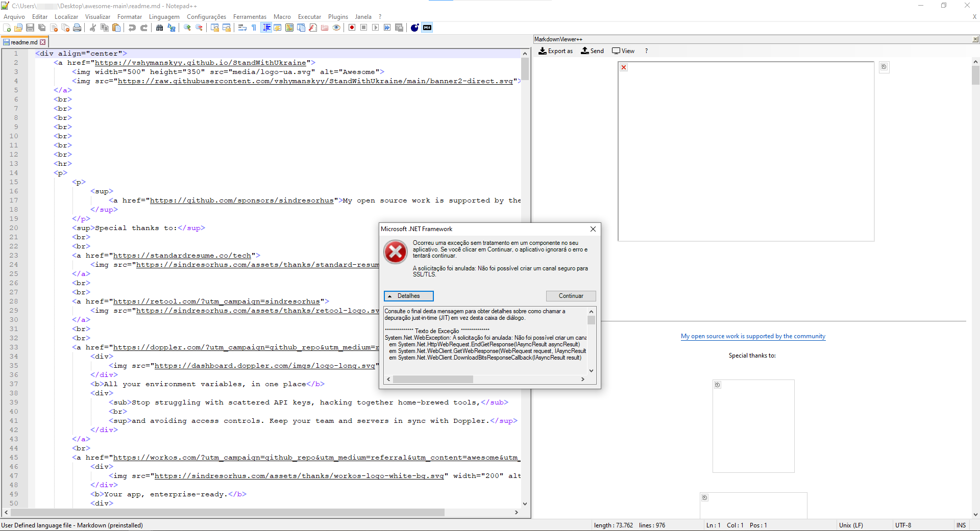
Task: Open Folder as Workspace toolbar icon
Action: [x=325, y=28]
